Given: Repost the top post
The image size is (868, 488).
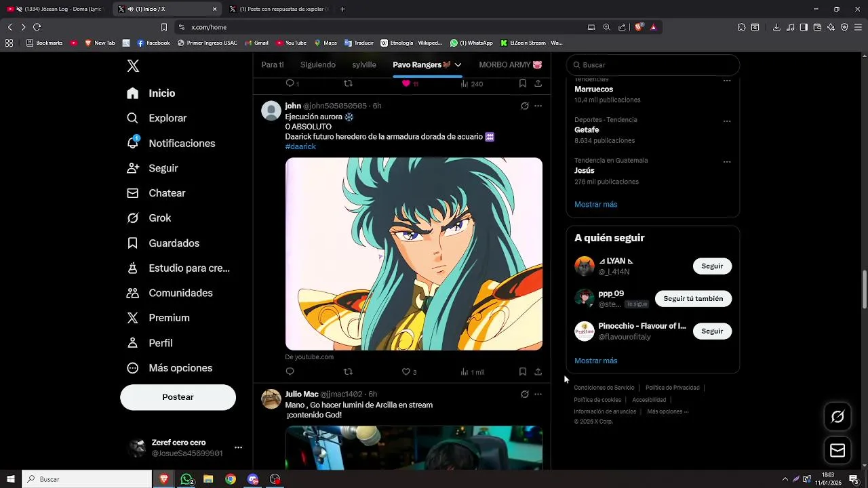Looking at the screenshot, I should click(348, 83).
